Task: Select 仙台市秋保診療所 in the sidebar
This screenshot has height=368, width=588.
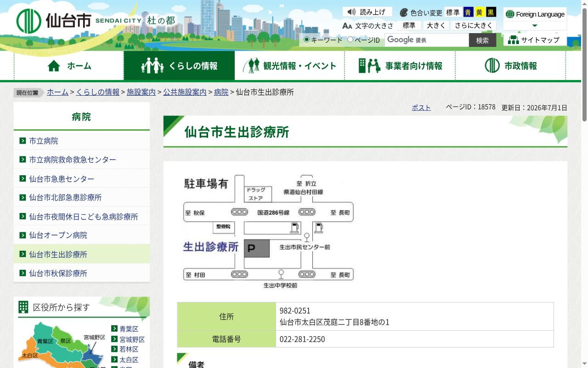Action: coord(82,273)
